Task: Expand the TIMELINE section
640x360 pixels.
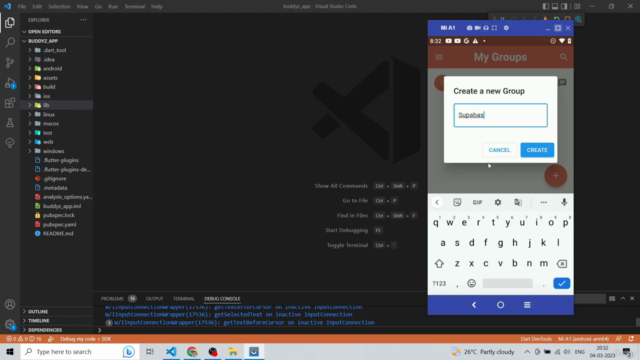Action: (57, 321)
